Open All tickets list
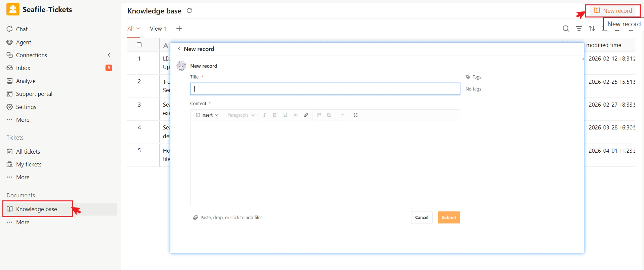This screenshot has width=644, height=270. [28, 152]
